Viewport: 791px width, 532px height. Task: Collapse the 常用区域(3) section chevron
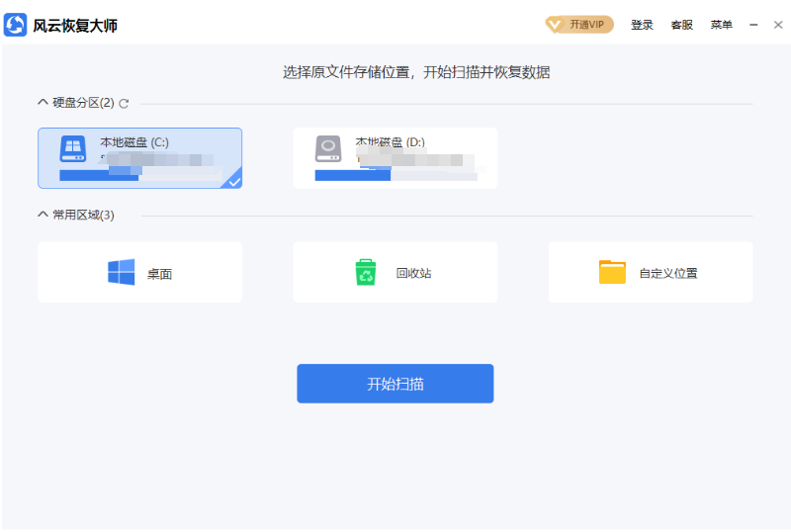[43, 215]
